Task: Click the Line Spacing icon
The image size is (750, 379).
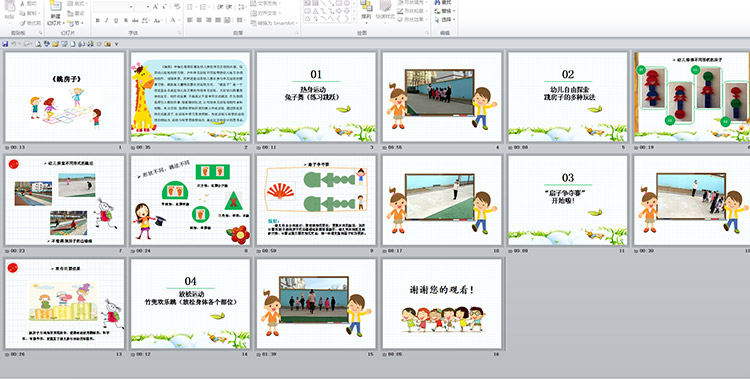Action: tap(242, 7)
